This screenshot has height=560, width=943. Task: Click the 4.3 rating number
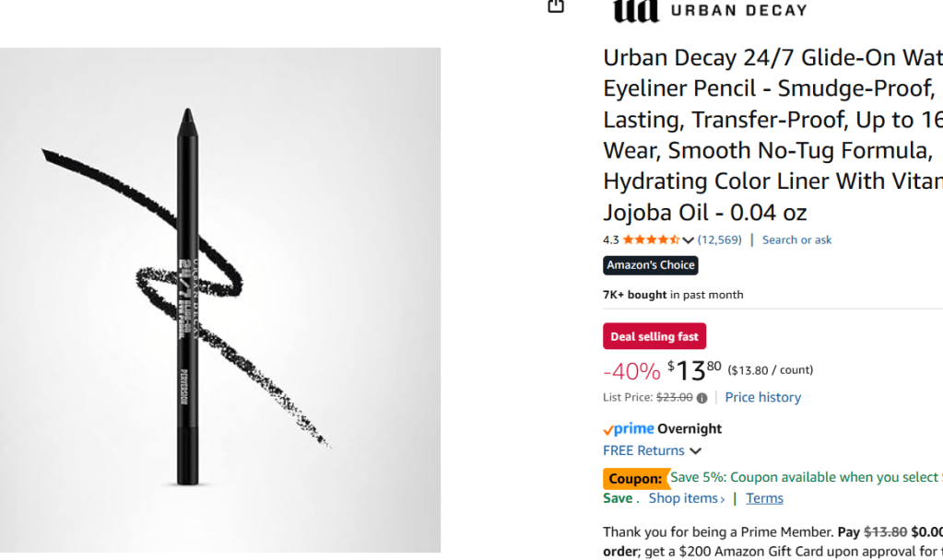[x=611, y=240]
